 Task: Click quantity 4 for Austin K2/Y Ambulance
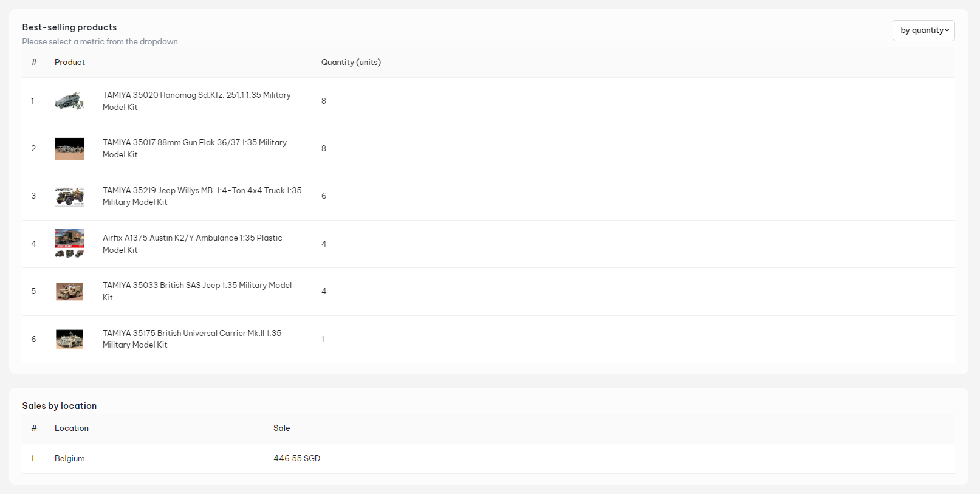324,244
